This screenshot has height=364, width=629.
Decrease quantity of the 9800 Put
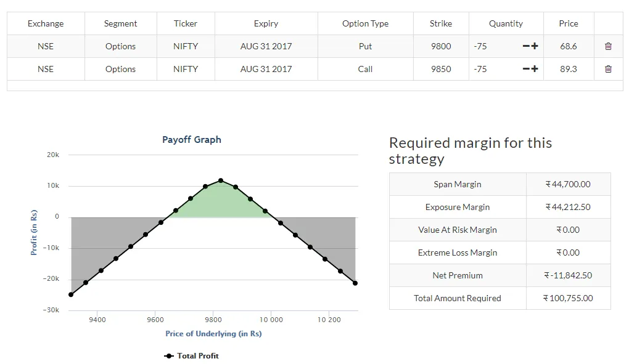tap(526, 46)
